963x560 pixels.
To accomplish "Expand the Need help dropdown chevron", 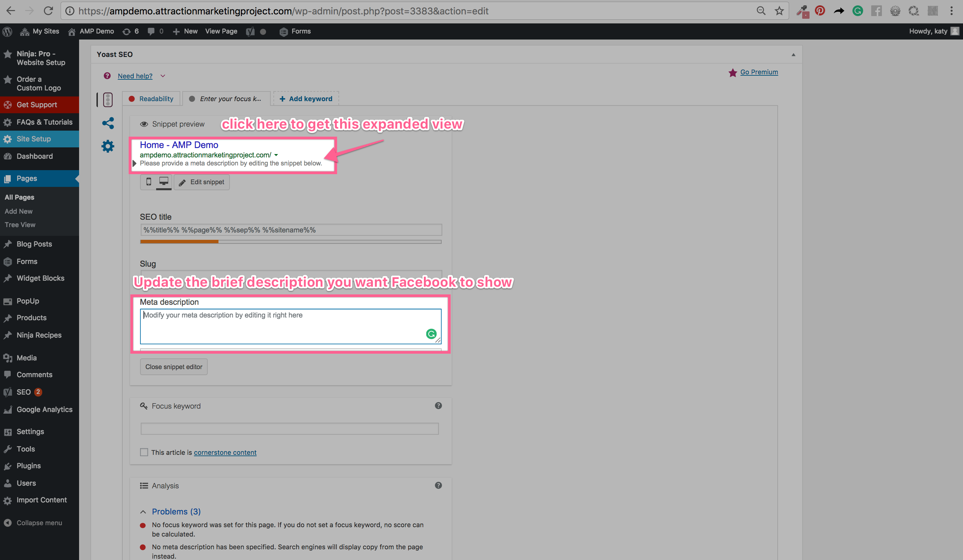I will tap(163, 76).
